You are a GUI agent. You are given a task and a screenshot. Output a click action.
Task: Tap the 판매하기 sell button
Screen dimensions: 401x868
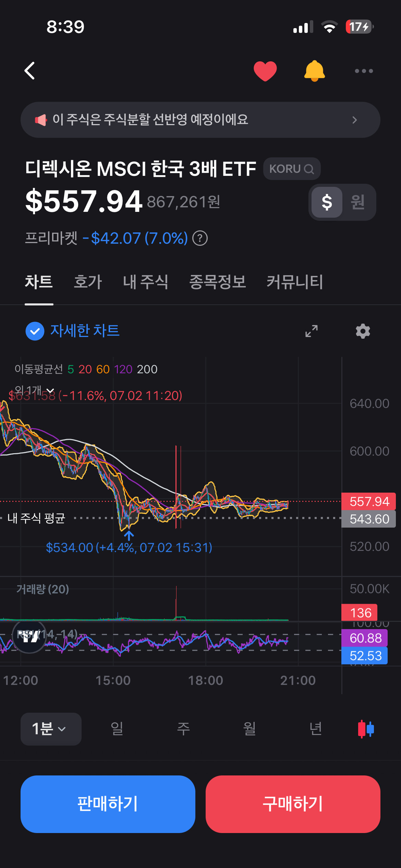click(108, 804)
